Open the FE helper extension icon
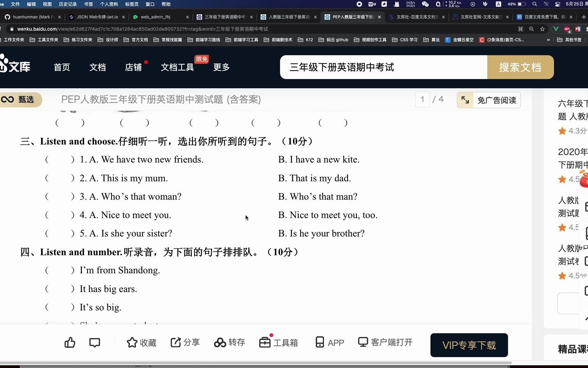588x368 pixels. click(x=578, y=29)
